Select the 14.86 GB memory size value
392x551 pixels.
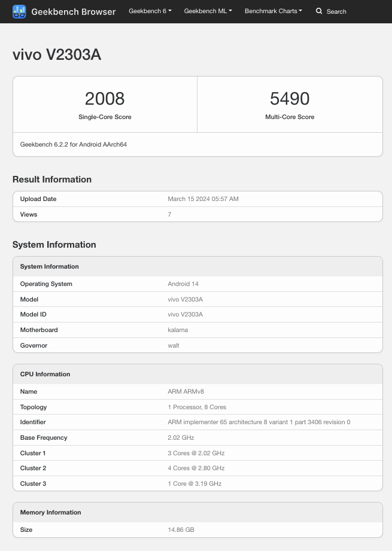click(x=181, y=529)
